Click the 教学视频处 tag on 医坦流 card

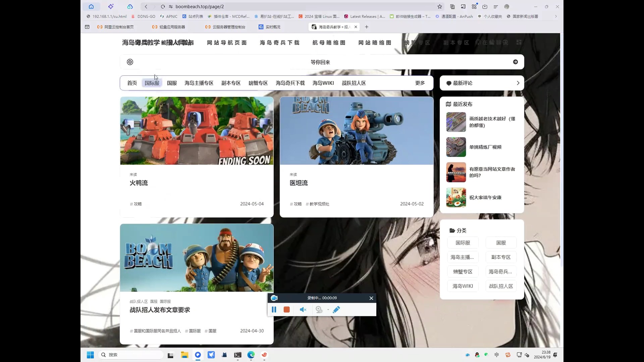click(x=318, y=204)
